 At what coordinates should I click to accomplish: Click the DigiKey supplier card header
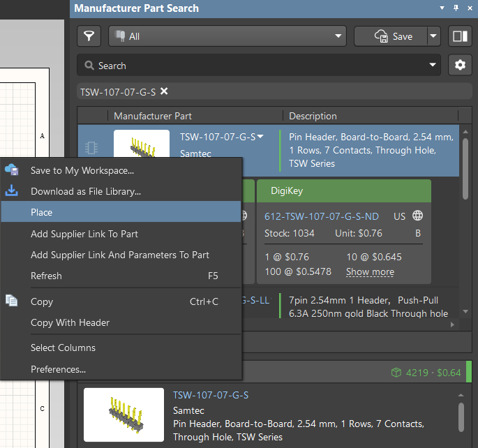(344, 191)
